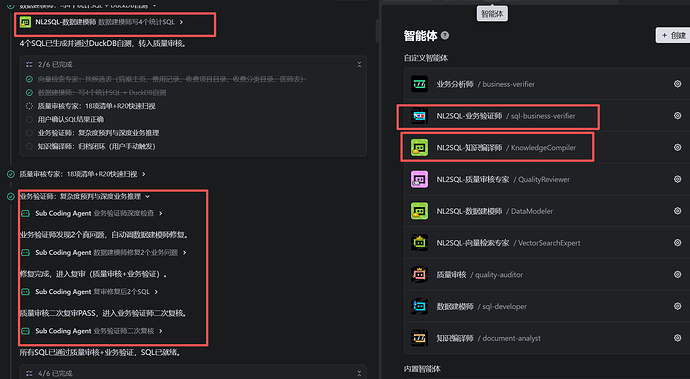Collapse the 业务验证师：复杂度预判与深度业务推理 step
This screenshot has width=690, height=379.
(147, 196)
